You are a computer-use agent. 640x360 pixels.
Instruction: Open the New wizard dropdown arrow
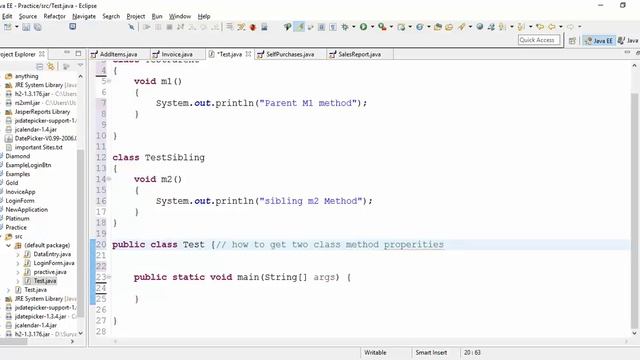[17, 27]
